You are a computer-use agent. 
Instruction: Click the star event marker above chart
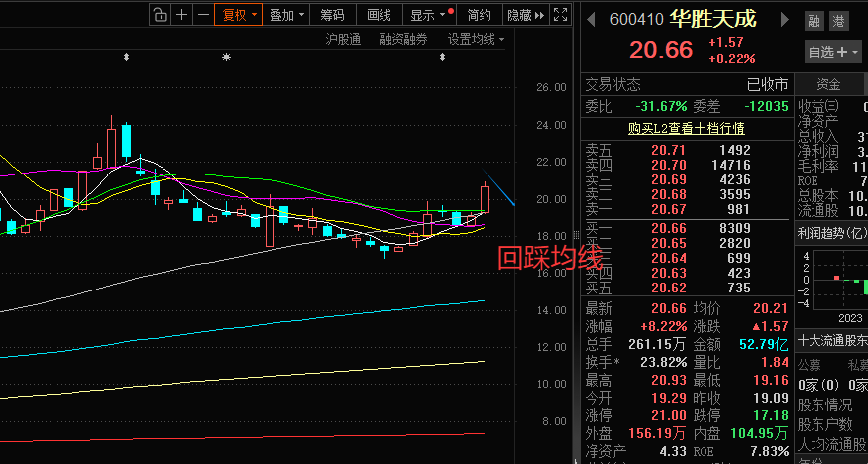(x=226, y=58)
